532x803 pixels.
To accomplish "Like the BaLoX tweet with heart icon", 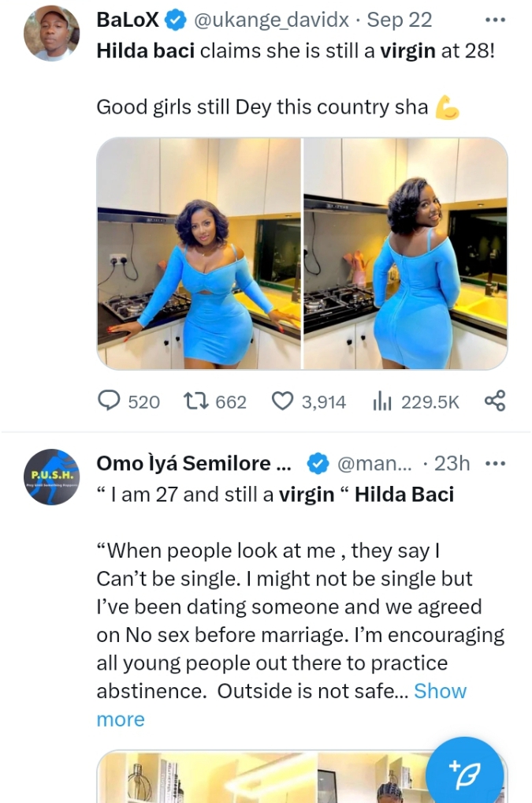I will (281, 401).
